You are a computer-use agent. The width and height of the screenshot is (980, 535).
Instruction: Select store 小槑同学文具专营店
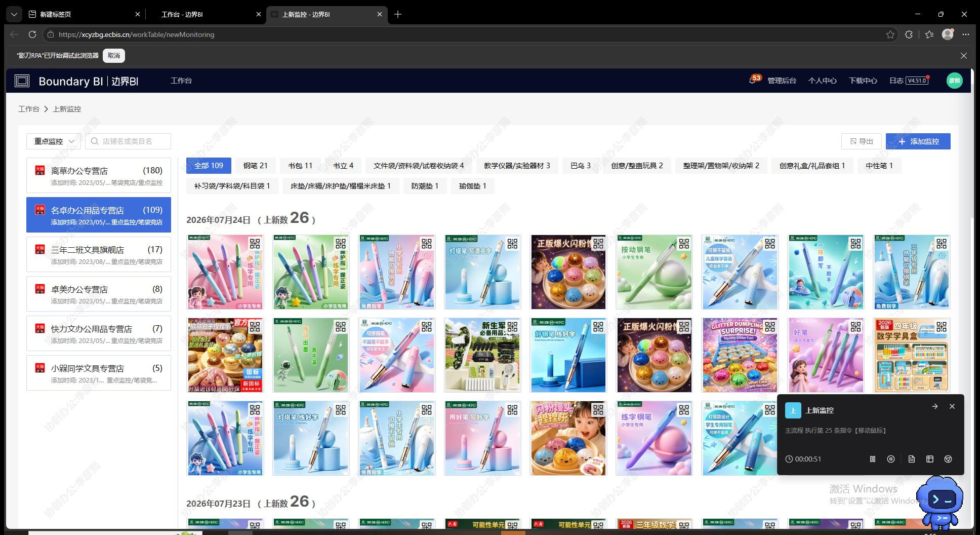(x=99, y=373)
